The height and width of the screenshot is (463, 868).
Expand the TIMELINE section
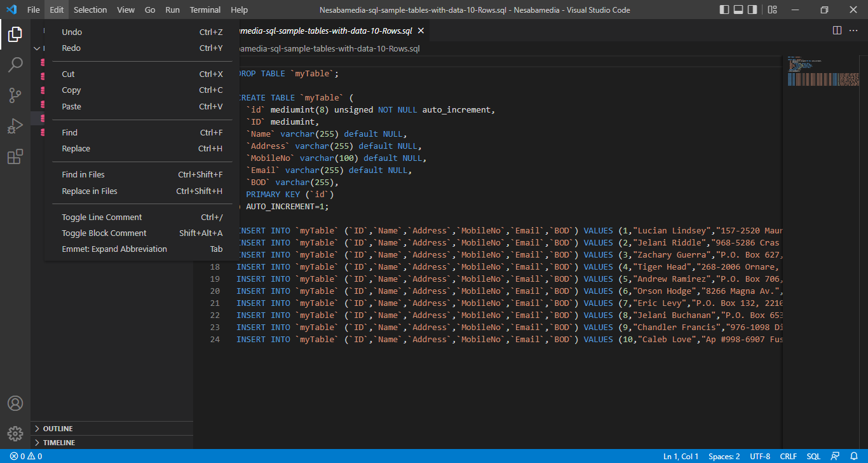(58, 443)
